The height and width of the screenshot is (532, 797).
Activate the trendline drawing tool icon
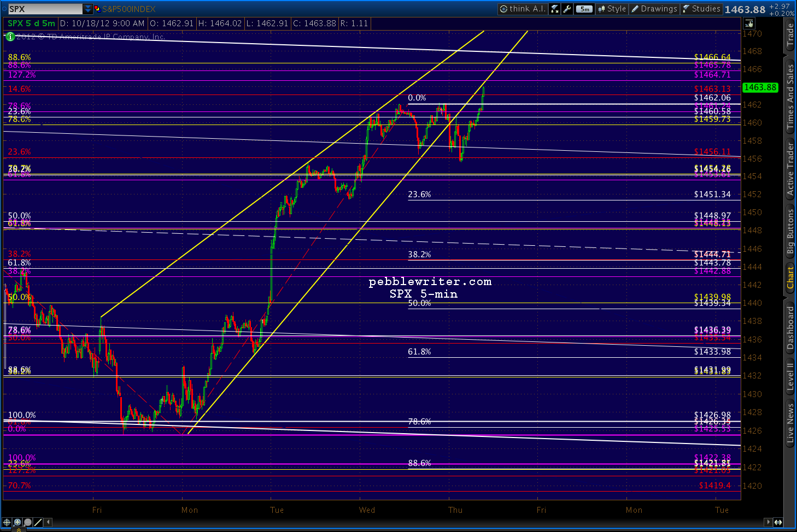pyautogui.click(x=38, y=522)
